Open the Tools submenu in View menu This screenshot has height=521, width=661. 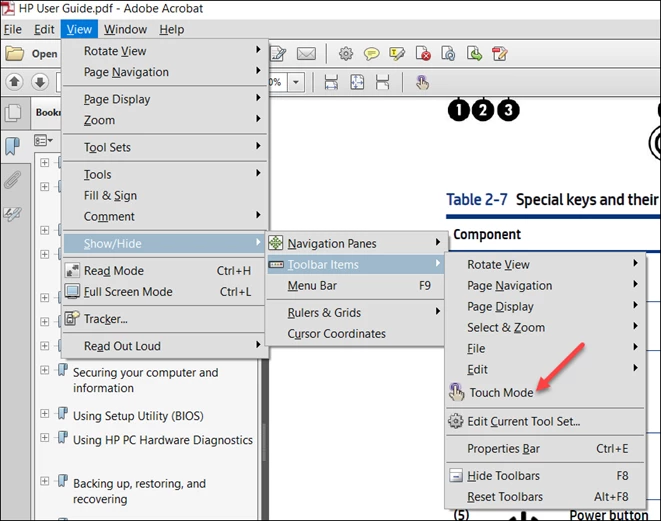165,174
